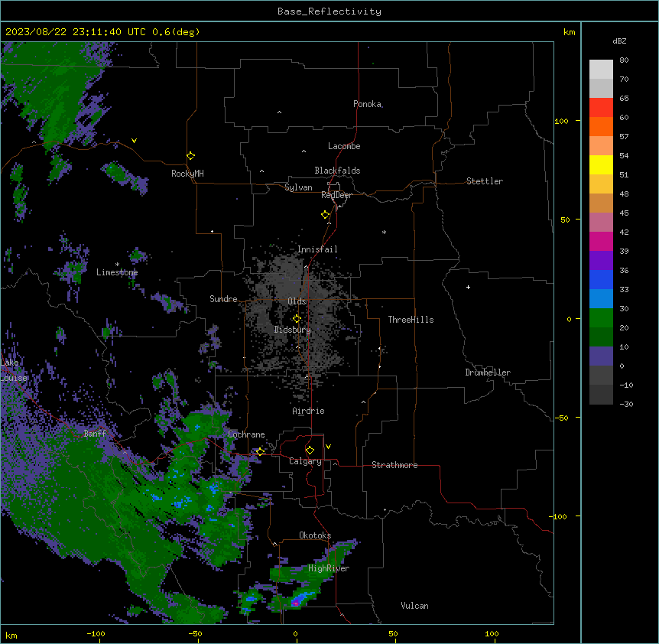This screenshot has width=659, height=644.
Task: Pick the bright green 20-30 dBZ swatch
Action: point(601,318)
